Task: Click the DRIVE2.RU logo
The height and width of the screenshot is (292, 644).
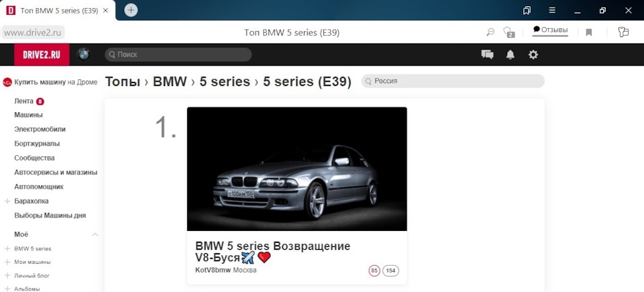Action: (x=42, y=54)
